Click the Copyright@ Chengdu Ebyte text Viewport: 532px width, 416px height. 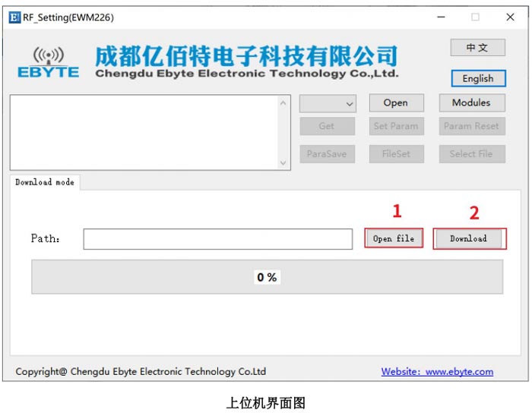click(141, 372)
